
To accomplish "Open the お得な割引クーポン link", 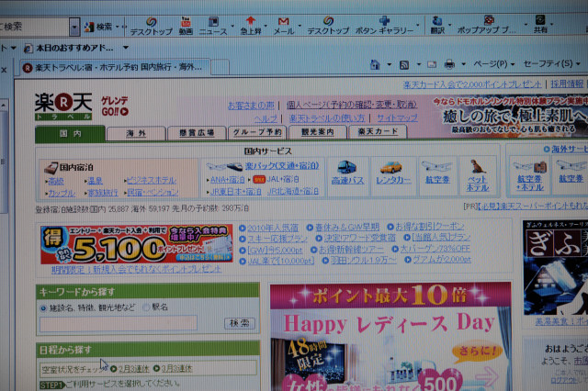I will click(430, 227).
